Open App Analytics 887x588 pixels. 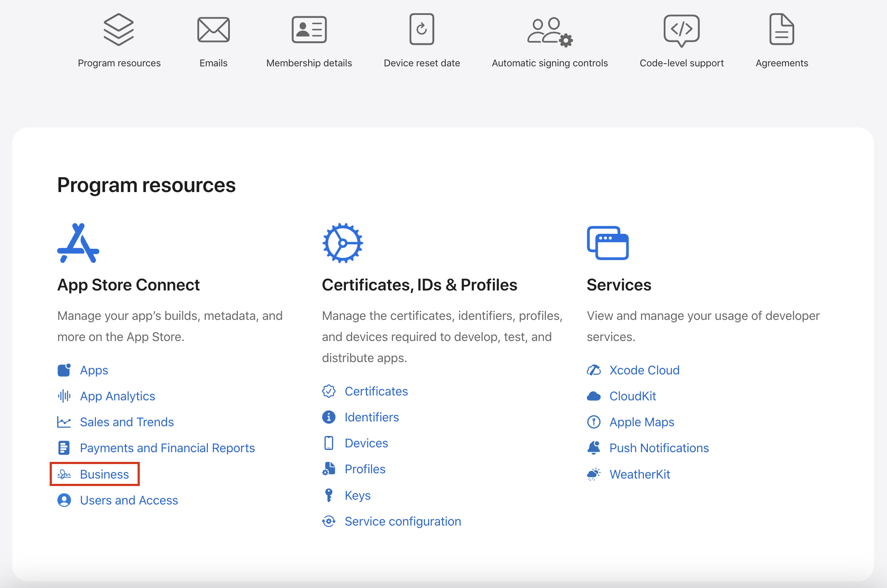117,396
